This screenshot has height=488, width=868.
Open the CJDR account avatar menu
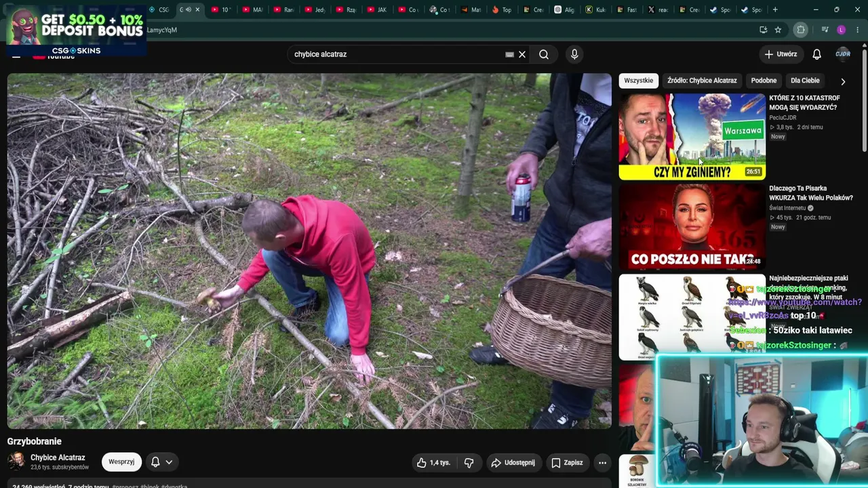tap(843, 54)
